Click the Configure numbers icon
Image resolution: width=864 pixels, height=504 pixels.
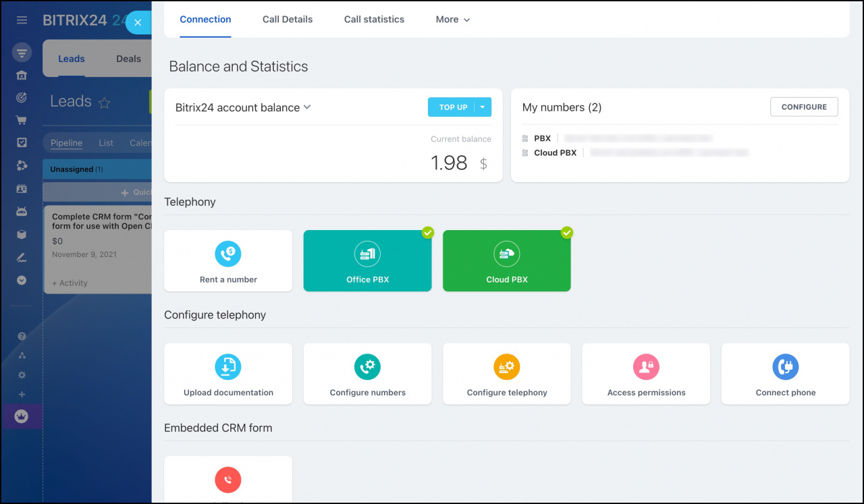367,367
